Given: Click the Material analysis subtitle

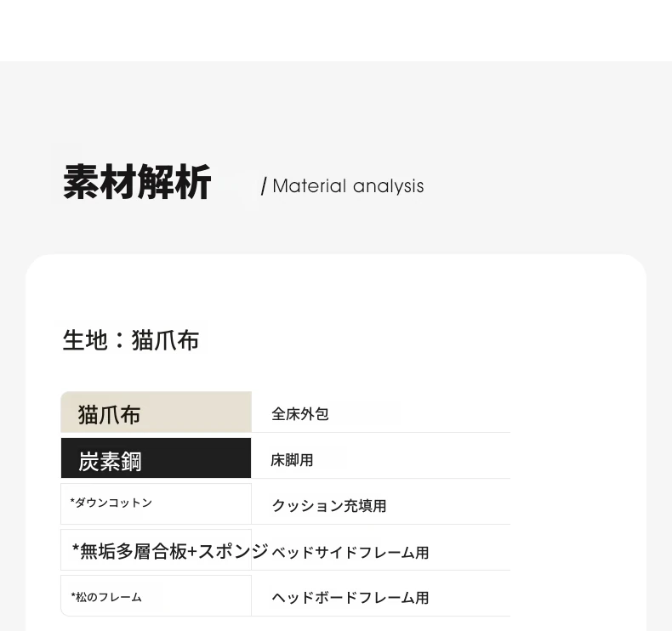Looking at the screenshot, I should tap(348, 186).
